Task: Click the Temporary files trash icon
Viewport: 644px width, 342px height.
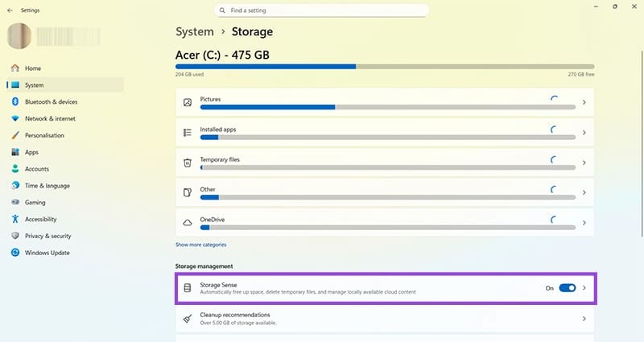Action: click(188, 163)
